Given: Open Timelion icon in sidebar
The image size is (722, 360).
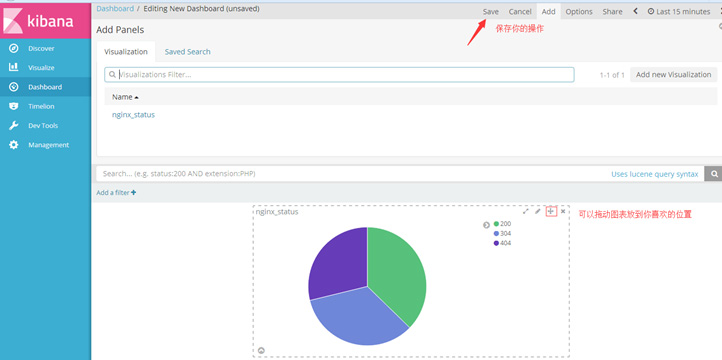Looking at the screenshot, I should pyautogui.click(x=14, y=106).
